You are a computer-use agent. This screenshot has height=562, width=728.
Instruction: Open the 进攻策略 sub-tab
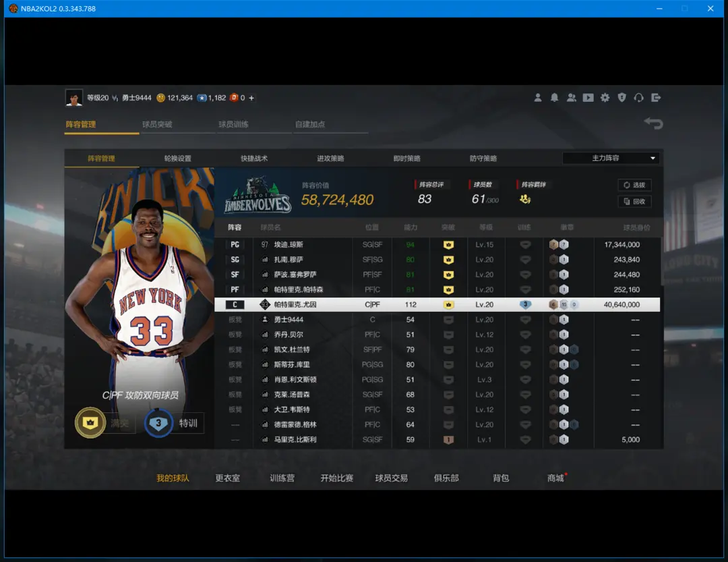point(330,159)
